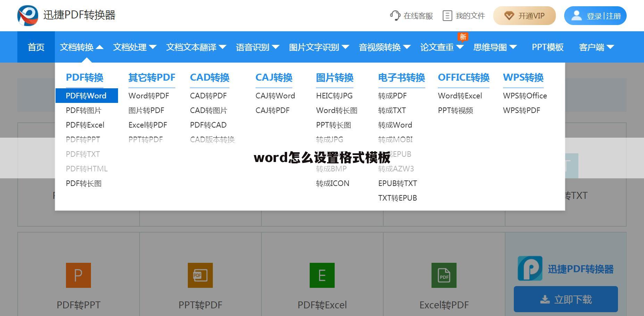Expand the 文档处理 dropdown
This screenshot has width=644, height=316.
coord(153,47)
